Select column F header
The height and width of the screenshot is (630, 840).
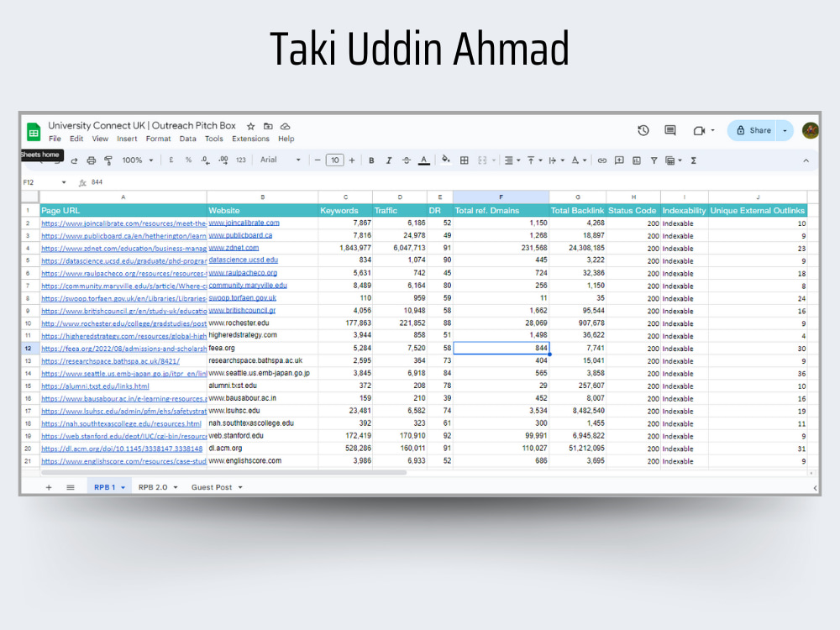click(x=501, y=197)
